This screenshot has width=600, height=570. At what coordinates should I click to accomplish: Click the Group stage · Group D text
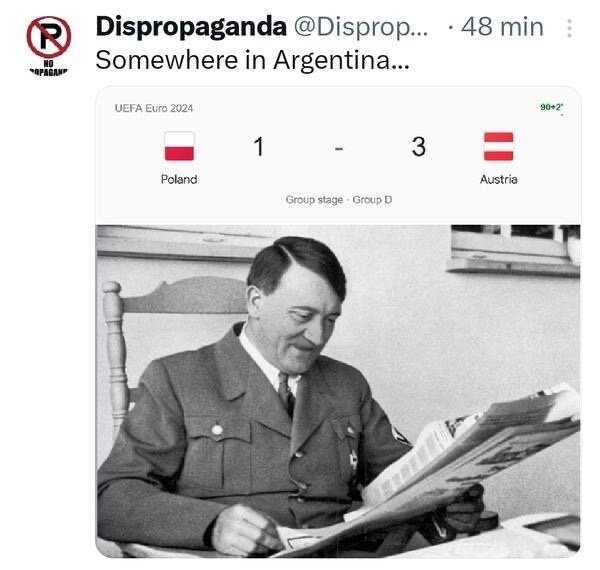(339, 200)
